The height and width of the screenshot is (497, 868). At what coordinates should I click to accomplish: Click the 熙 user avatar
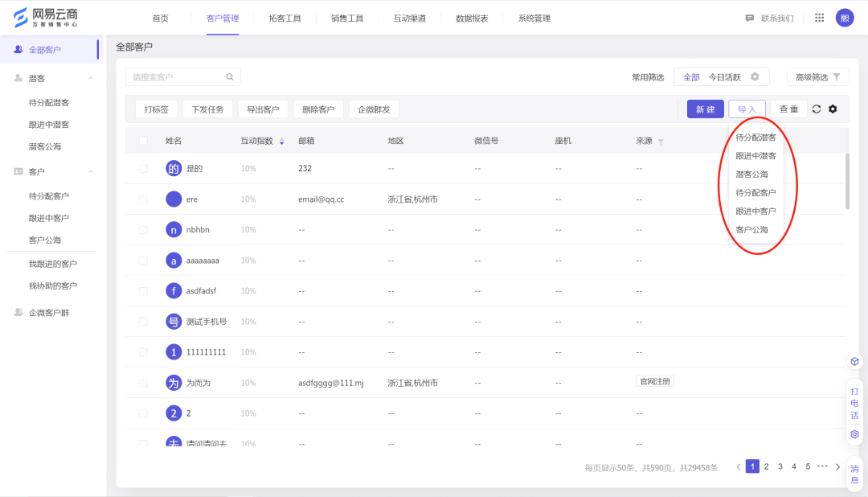point(845,17)
